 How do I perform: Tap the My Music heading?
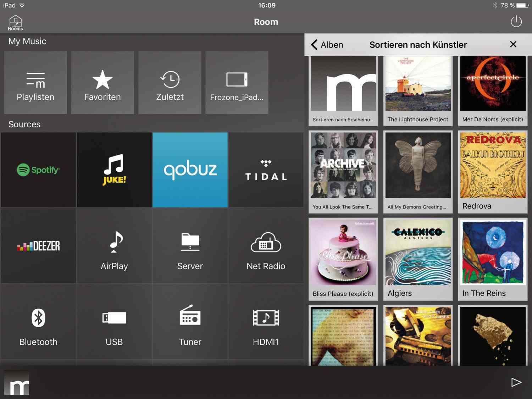[x=27, y=41]
